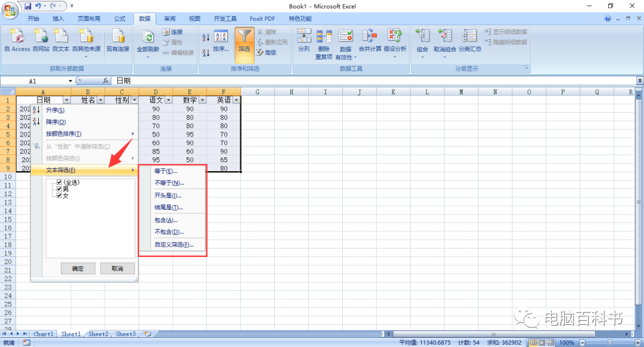Uncheck the 女 filter checkbox
The height and width of the screenshot is (347, 644).
click(59, 196)
